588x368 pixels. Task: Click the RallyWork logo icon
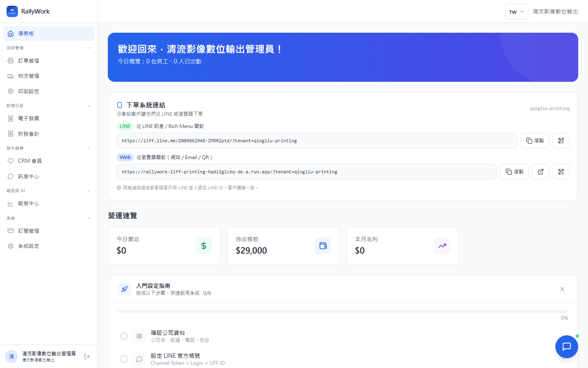12,11
